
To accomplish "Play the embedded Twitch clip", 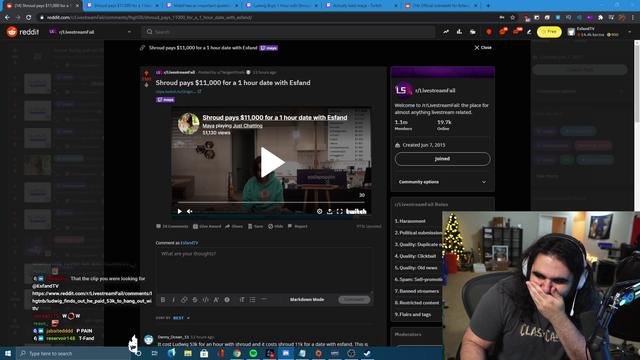I will 271,162.
